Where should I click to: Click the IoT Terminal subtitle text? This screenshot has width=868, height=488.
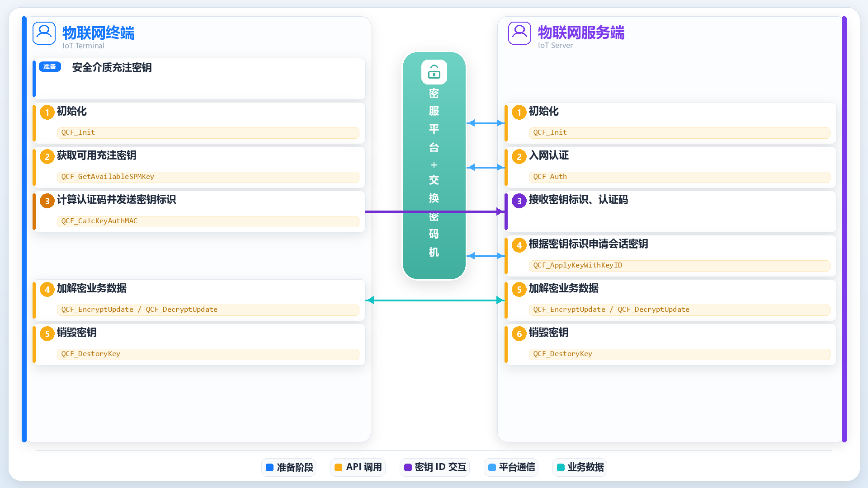tap(83, 46)
